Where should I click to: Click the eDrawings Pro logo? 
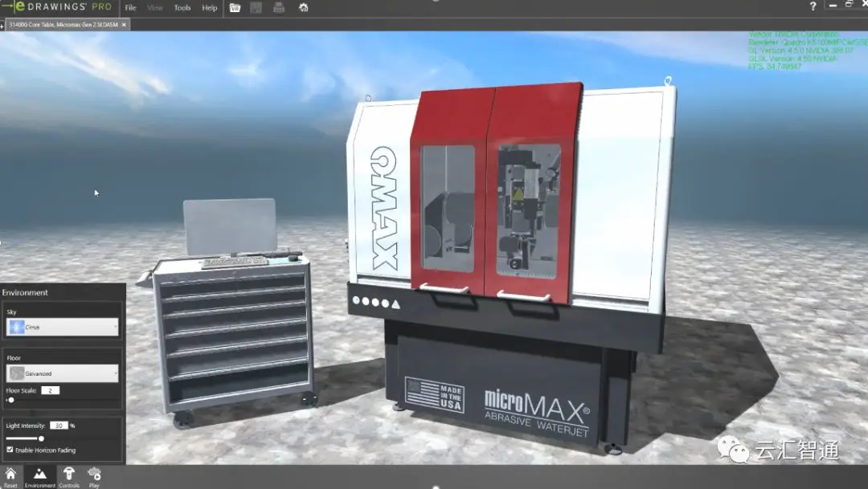pos(57,7)
